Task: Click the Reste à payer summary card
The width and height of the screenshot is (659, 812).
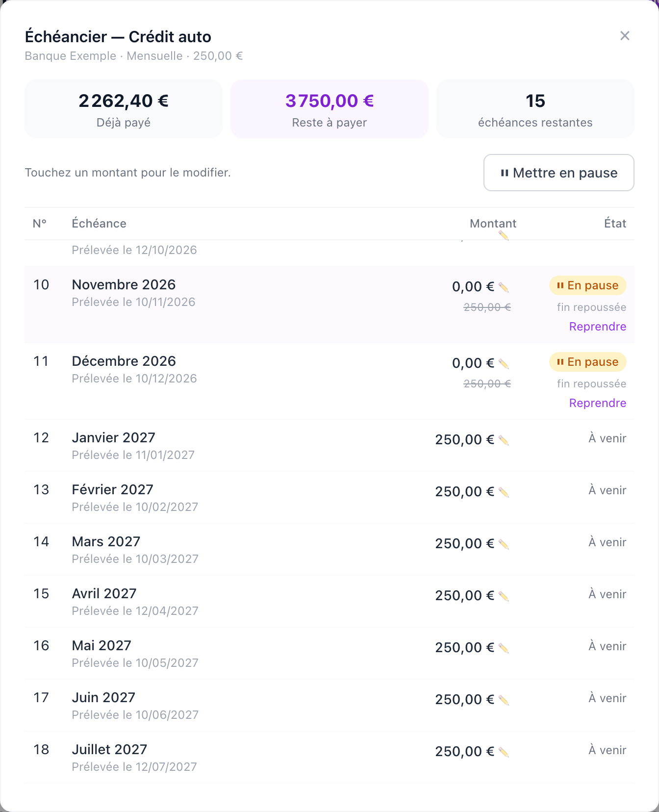Action: pos(329,109)
